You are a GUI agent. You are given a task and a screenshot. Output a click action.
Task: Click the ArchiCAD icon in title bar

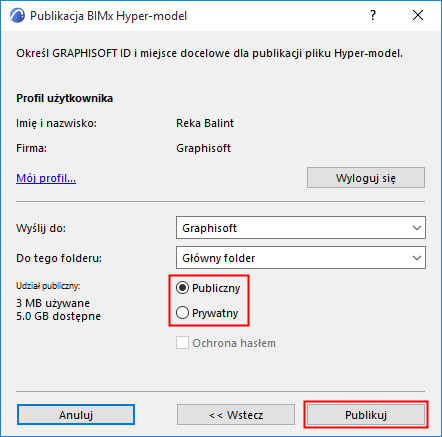click(17, 16)
